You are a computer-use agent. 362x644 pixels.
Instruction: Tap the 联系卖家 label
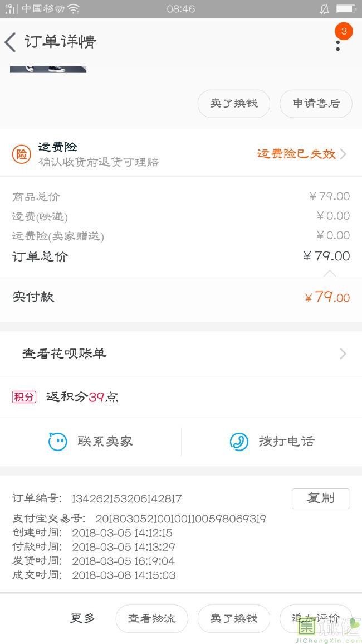click(x=105, y=442)
